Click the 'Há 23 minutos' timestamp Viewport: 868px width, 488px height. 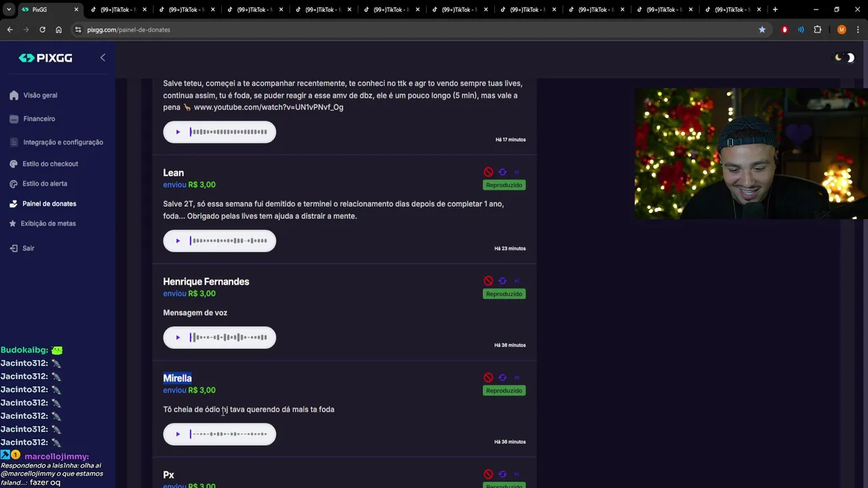(x=509, y=249)
